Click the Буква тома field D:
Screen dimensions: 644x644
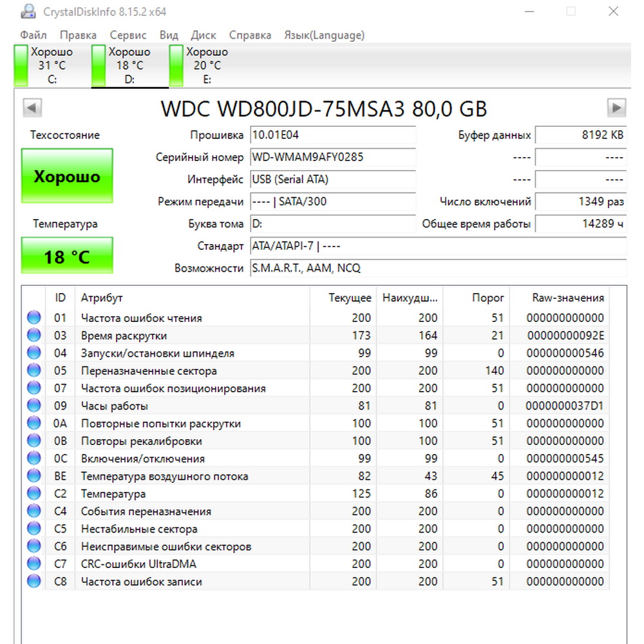click(x=333, y=223)
